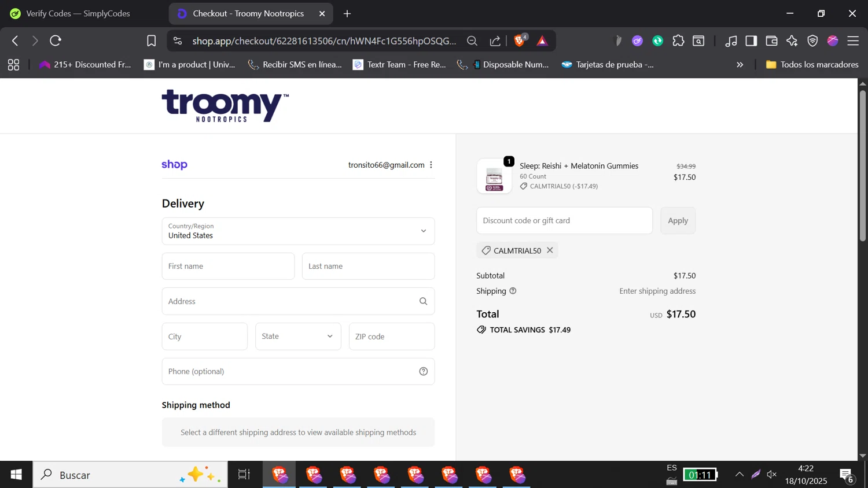Open the notification center icon

tap(847, 475)
